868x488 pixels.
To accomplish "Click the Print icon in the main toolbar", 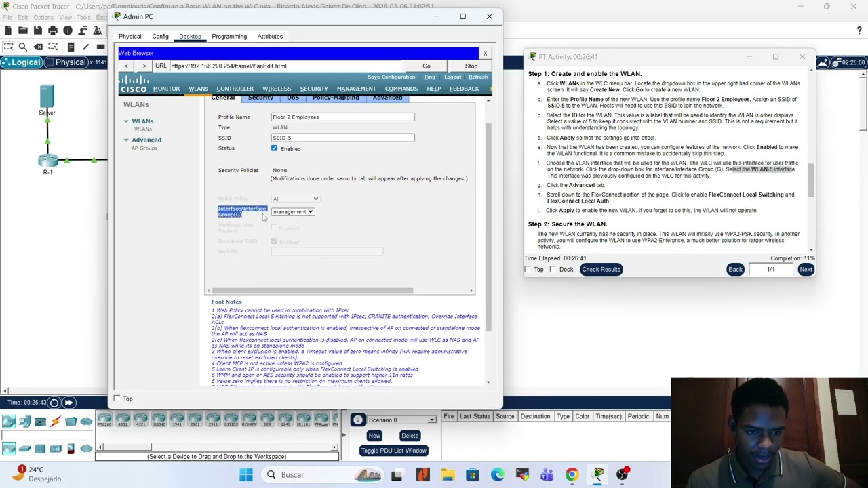I will (53, 30).
